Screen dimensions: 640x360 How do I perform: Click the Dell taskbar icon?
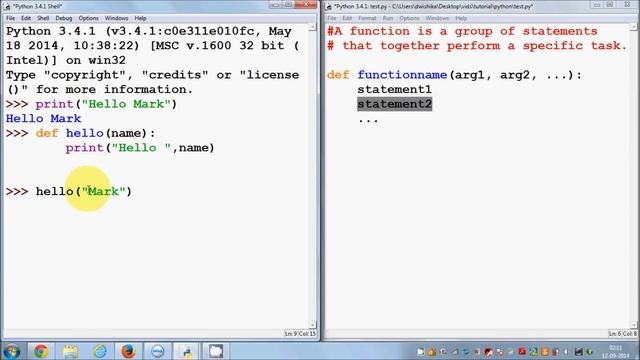point(158,351)
